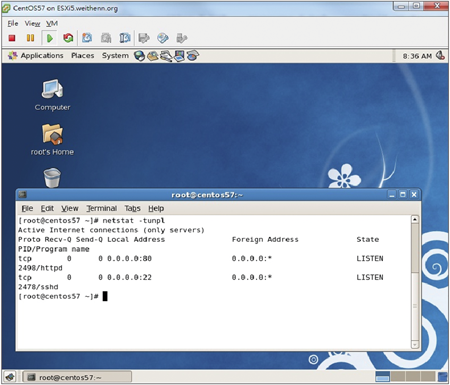Open the VM menu in console window
The height and width of the screenshot is (385, 450).
52,23
